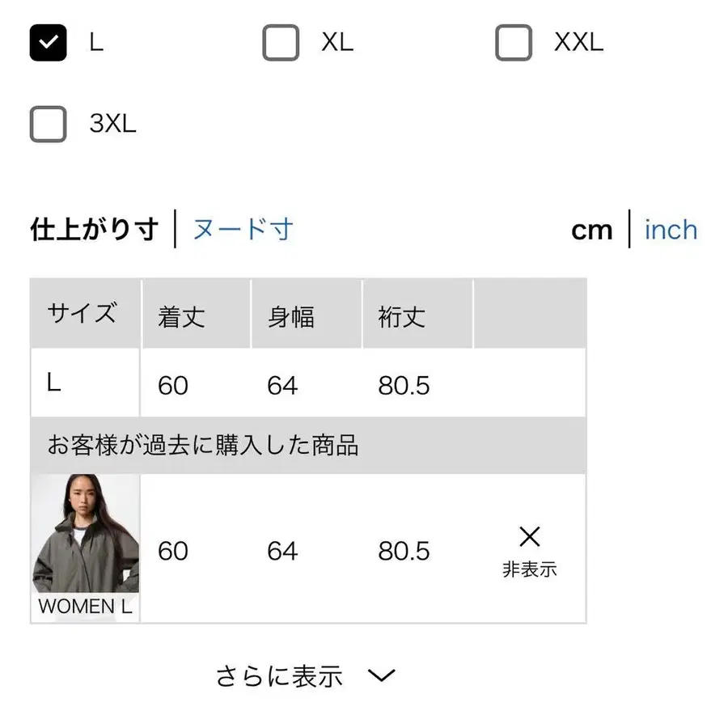Screen dimensions: 728x728
Task: Click the L size table row label
Action: tap(54, 383)
